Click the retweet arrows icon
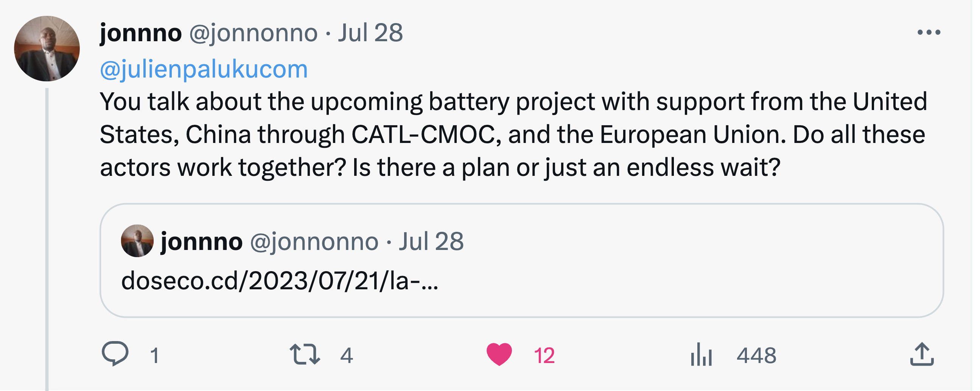 (305, 354)
